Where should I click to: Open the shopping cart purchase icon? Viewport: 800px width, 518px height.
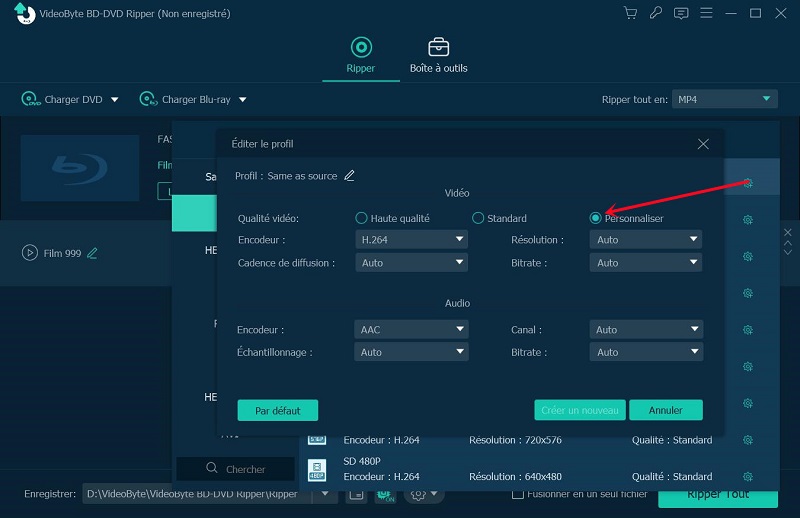pyautogui.click(x=631, y=13)
